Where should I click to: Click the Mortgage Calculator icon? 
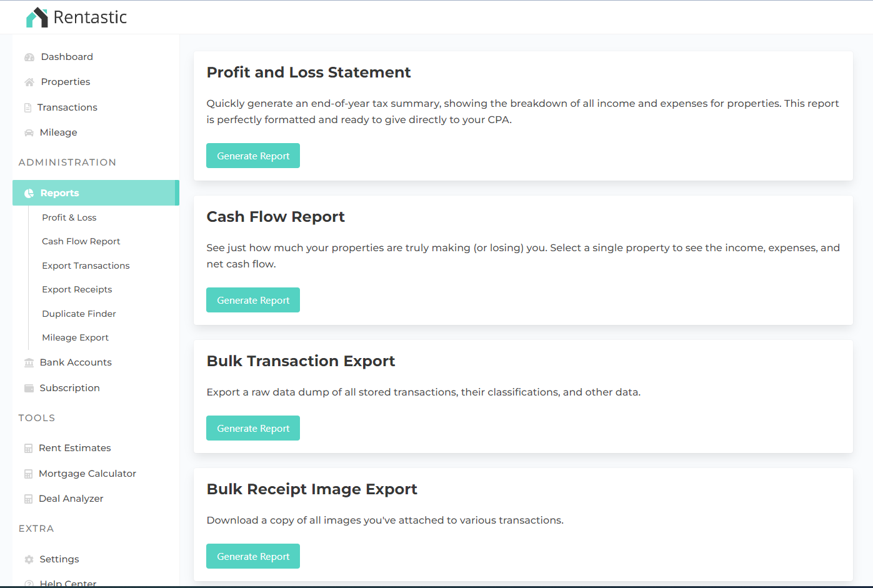tap(28, 473)
